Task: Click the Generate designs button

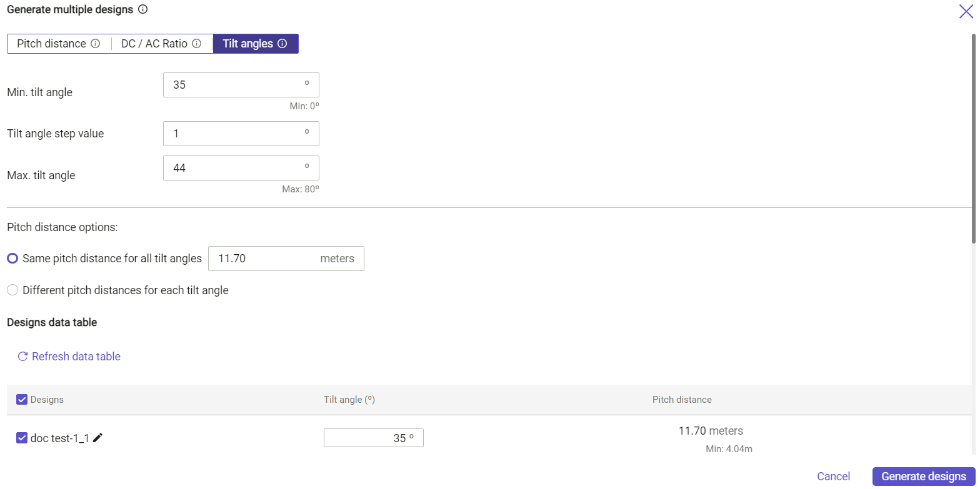Action: coord(923,477)
